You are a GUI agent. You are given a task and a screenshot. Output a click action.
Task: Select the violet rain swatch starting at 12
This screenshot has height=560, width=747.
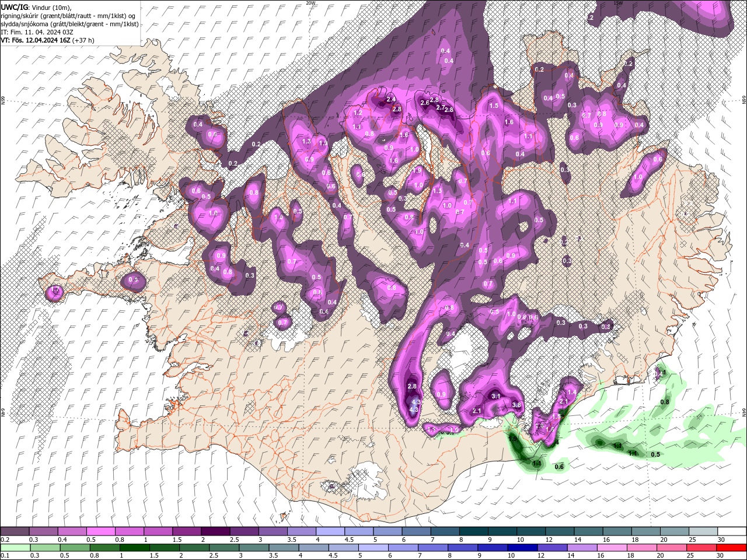(x=553, y=548)
